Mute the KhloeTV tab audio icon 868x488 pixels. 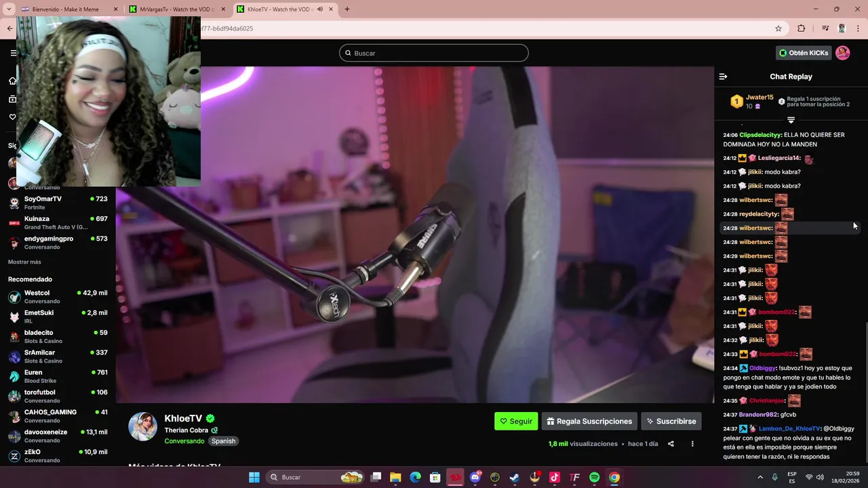coord(319,9)
